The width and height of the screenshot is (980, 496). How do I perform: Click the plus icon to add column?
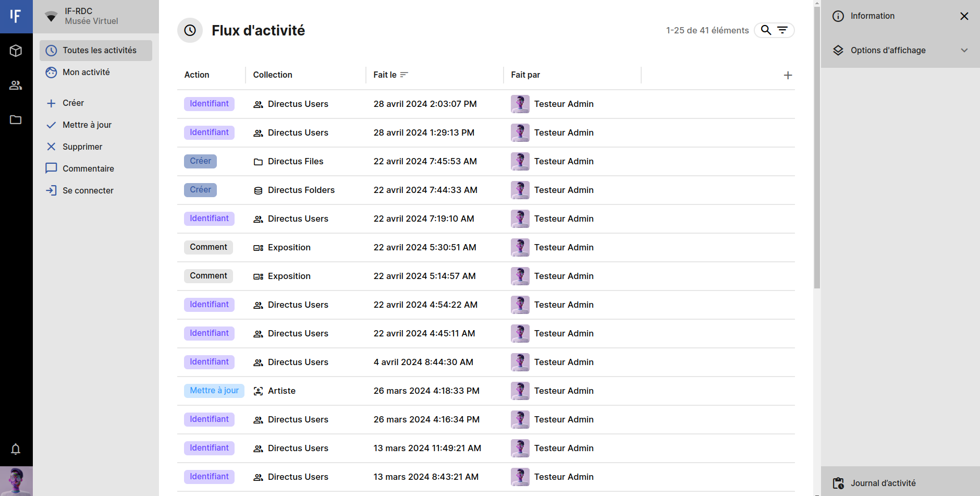(x=788, y=76)
